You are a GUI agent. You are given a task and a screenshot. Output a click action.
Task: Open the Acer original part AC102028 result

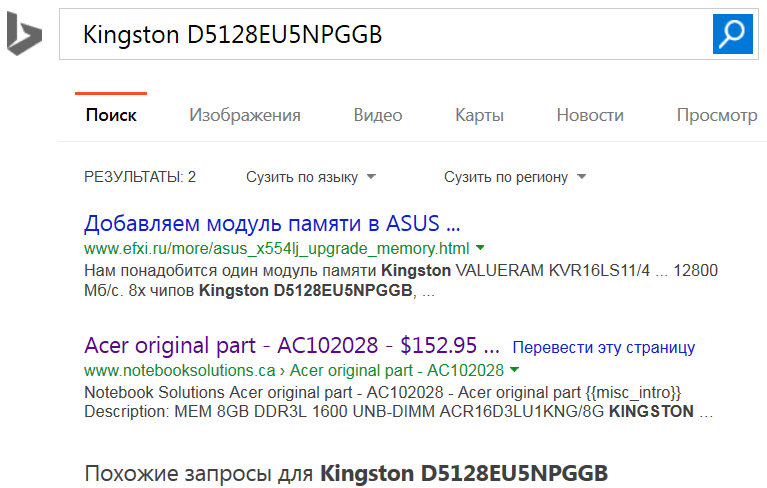tap(291, 346)
